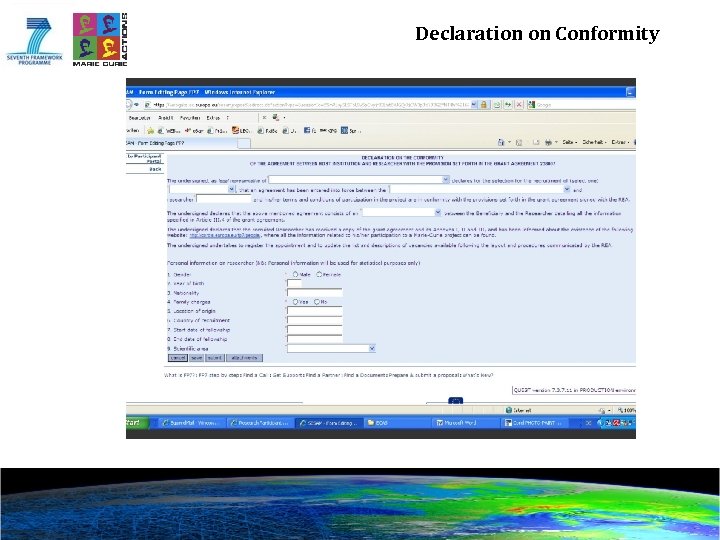Click the Google search provider icon

click(531, 105)
